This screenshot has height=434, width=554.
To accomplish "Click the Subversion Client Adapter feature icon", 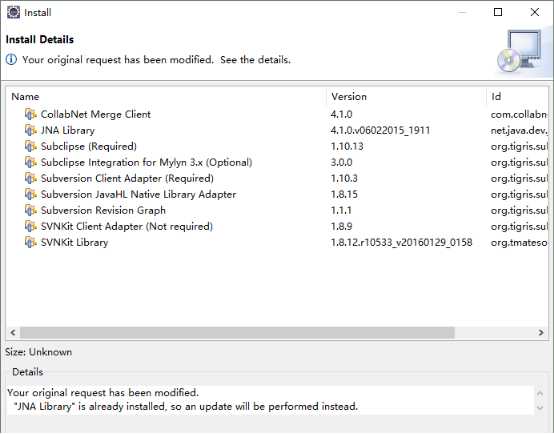I will point(31,178).
